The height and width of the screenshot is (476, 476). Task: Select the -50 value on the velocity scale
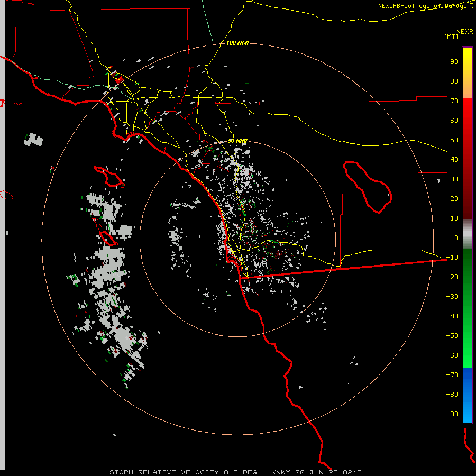point(452,335)
